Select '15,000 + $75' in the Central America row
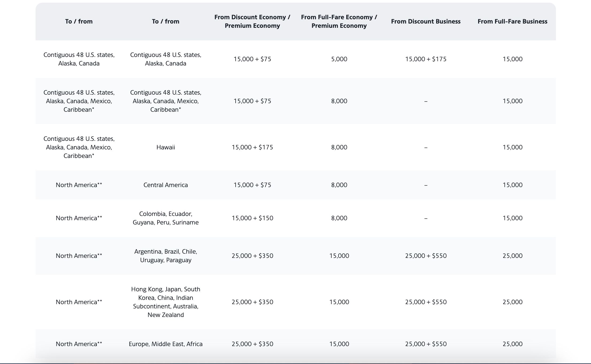591x364 pixels. pos(252,185)
